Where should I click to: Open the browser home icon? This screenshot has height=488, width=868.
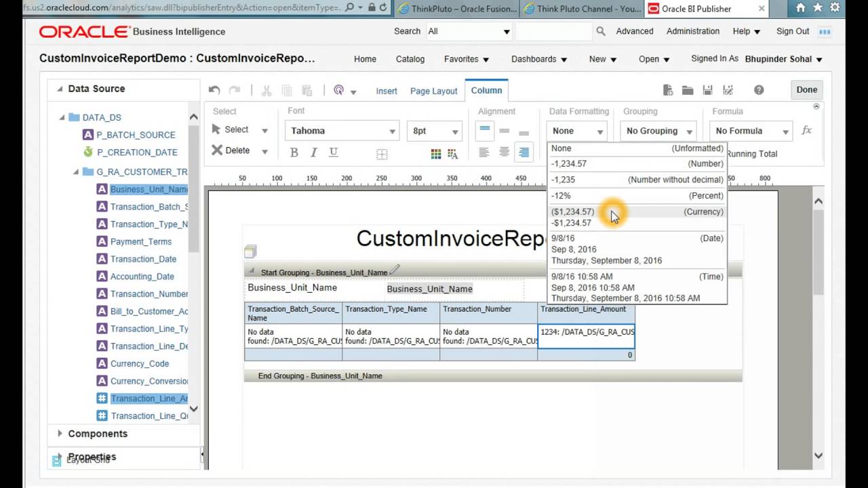click(801, 8)
